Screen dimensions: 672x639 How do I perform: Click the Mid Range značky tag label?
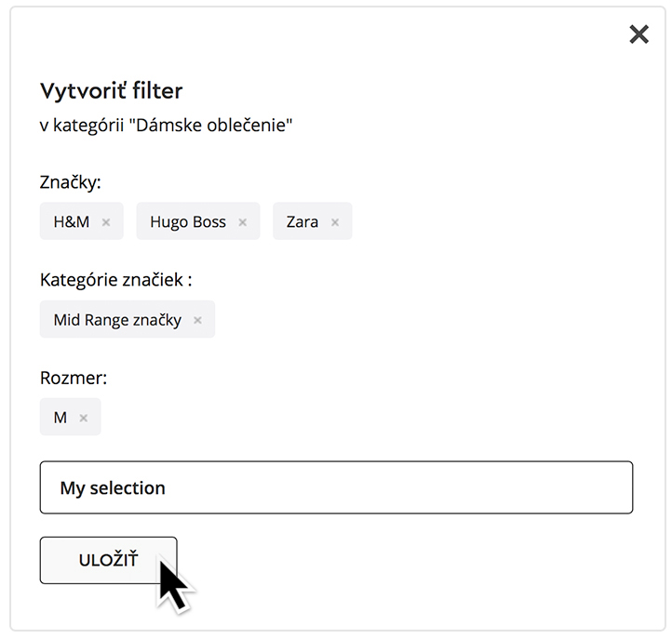[x=117, y=320]
